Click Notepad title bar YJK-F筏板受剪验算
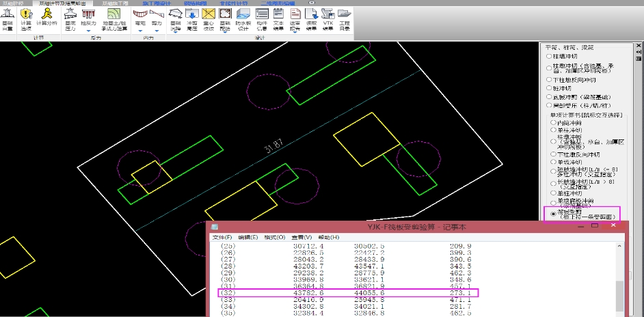Screen dimensions: 644x317 pyautogui.click(x=416, y=227)
